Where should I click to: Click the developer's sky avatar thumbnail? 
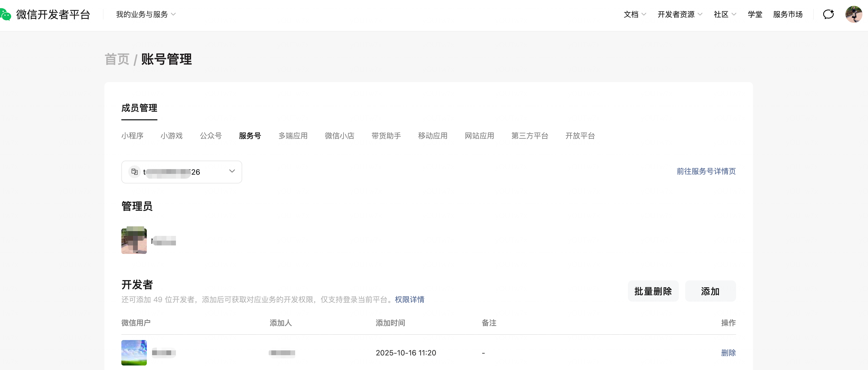[134, 353]
